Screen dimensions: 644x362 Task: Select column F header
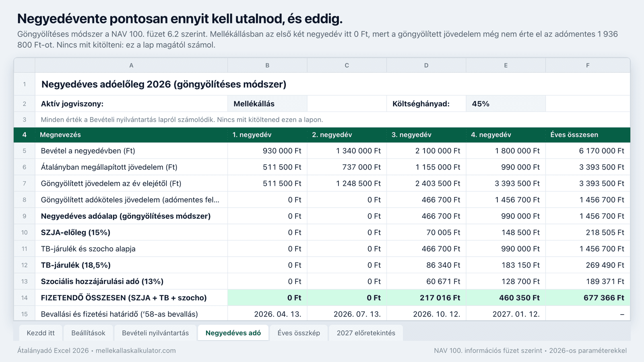[x=588, y=65]
